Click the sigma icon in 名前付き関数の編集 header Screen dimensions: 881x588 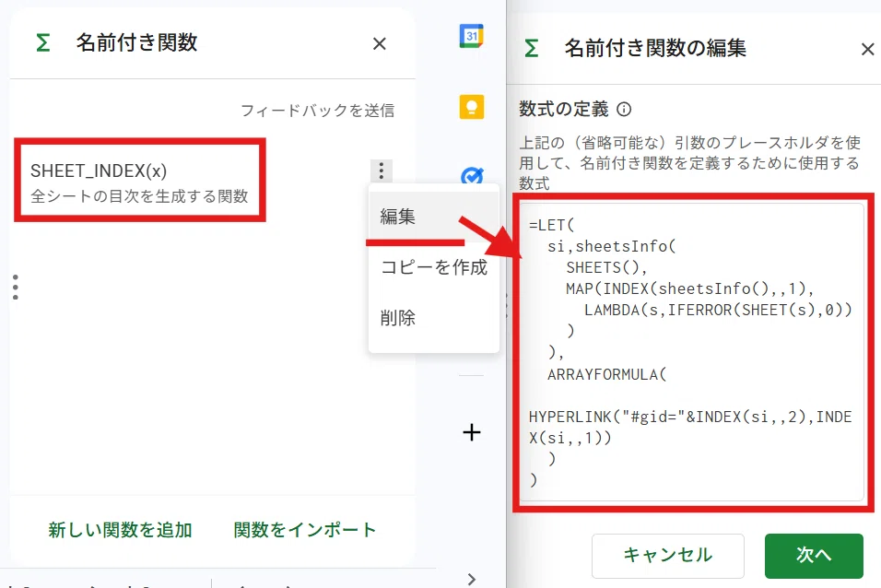(531, 48)
